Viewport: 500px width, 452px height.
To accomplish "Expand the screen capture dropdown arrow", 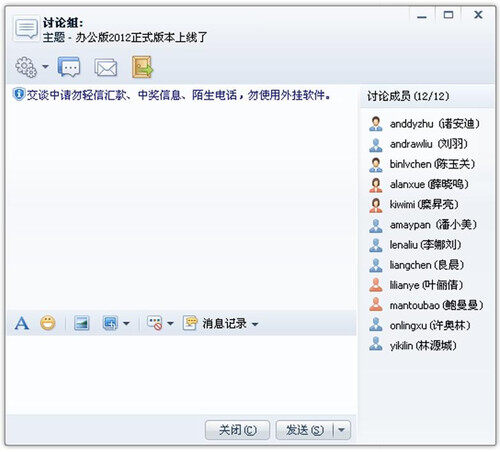I will tap(126, 323).
